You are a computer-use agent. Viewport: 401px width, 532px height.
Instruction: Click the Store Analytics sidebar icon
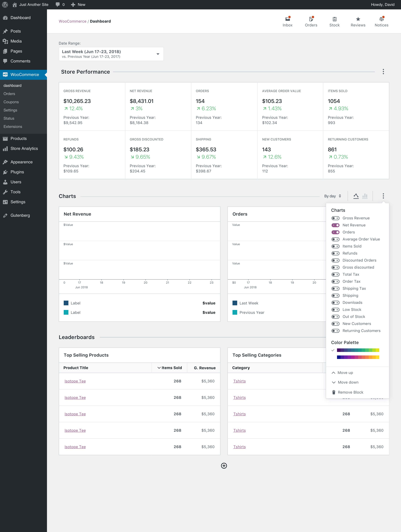tap(6, 148)
